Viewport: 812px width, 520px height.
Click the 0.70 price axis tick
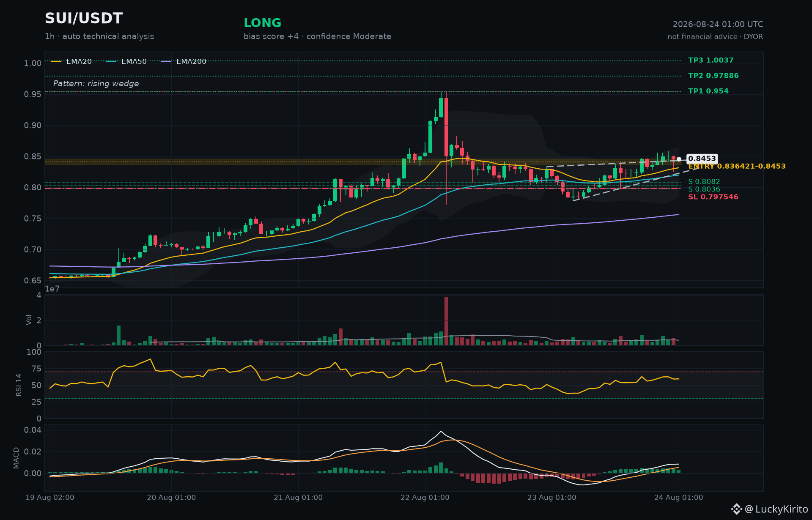click(x=33, y=250)
